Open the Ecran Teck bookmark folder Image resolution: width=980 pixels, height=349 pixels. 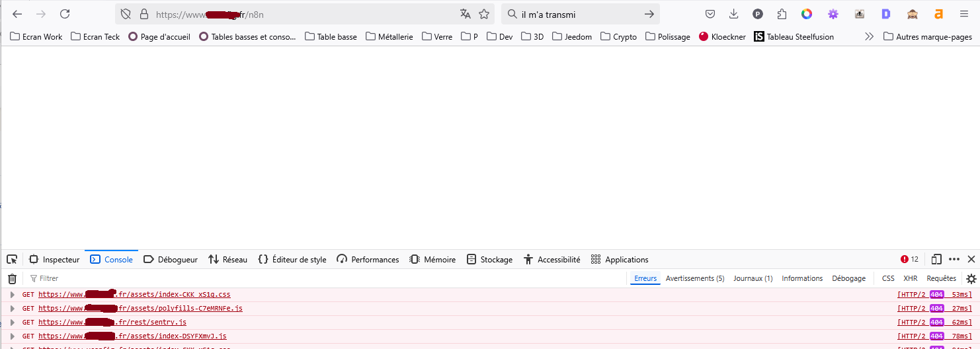click(x=95, y=37)
